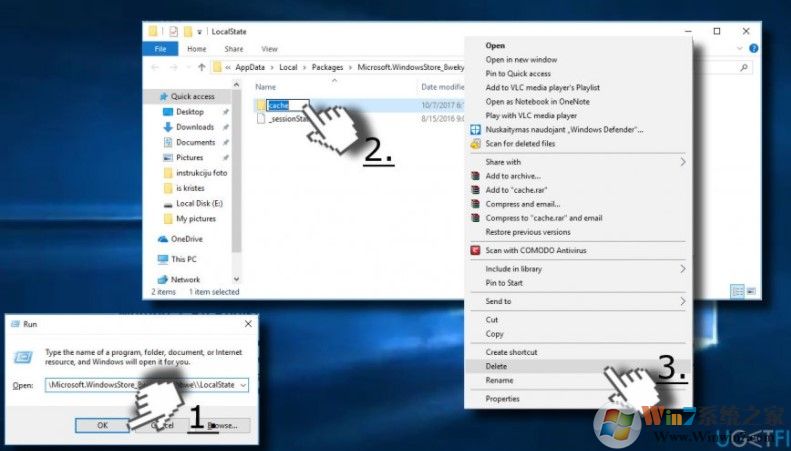Choose Open in new window
The image size is (791, 451).
(521, 60)
